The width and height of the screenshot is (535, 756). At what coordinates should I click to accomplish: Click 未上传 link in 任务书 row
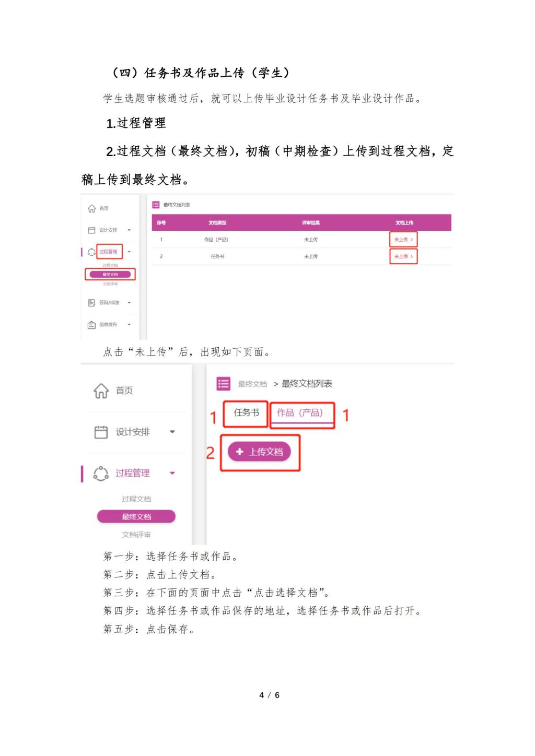click(403, 256)
